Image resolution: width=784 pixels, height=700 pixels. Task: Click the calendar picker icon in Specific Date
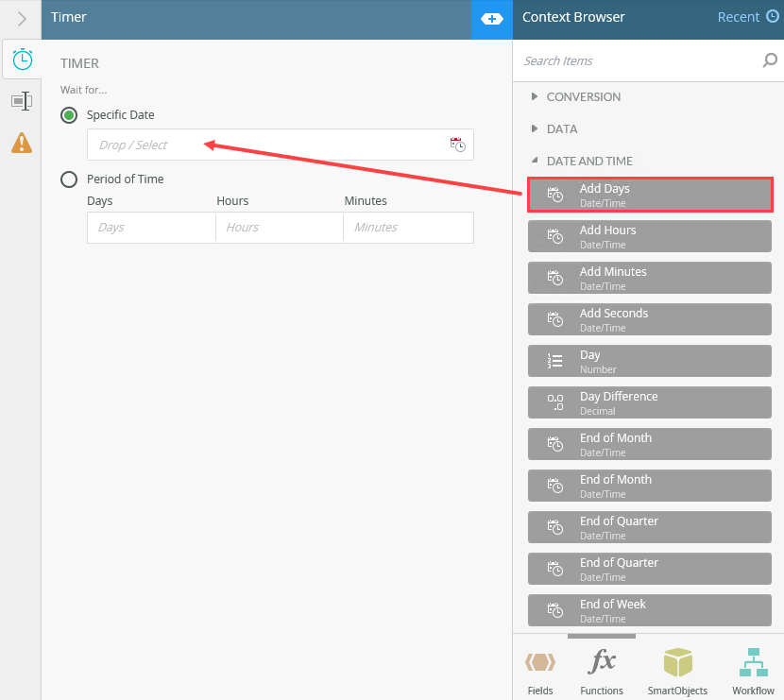tap(457, 145)
